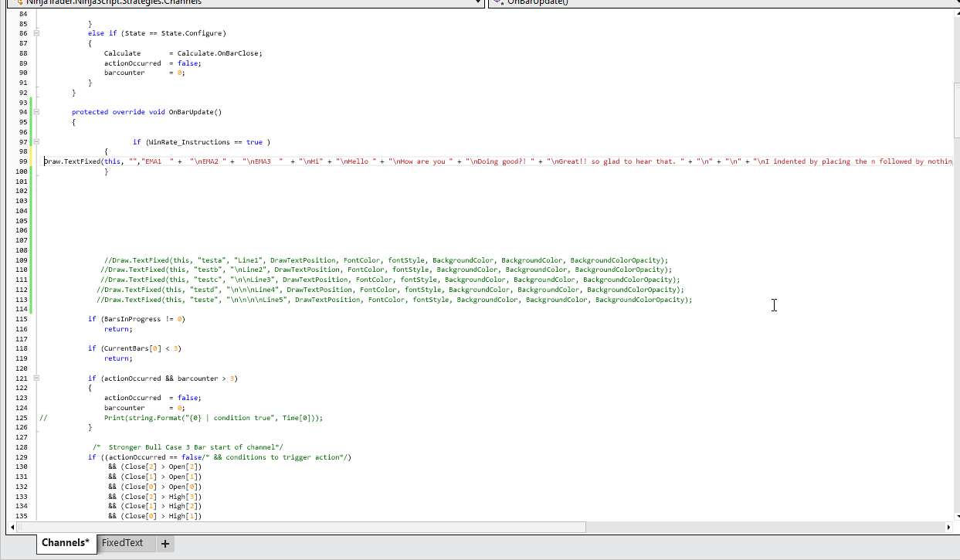Click '&& (Close[2] > High[3])' condition
The image size is (960, 560).
[154, 497]
